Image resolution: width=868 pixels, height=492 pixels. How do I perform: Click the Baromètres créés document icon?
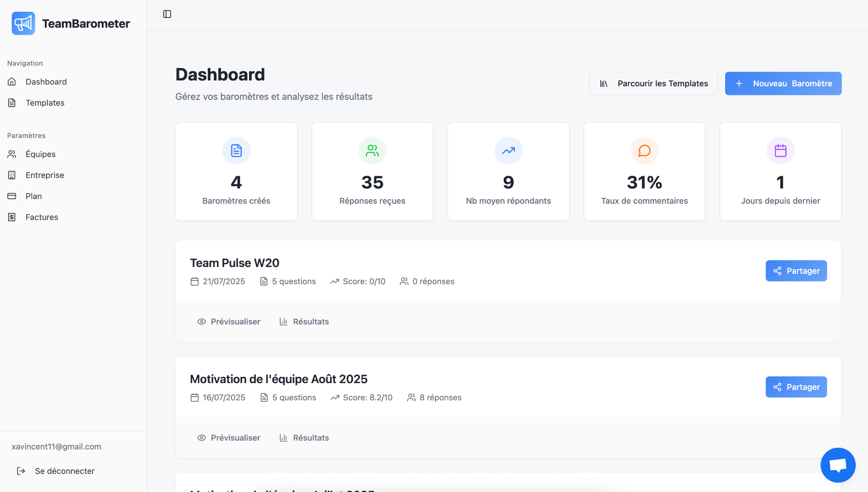236,150
